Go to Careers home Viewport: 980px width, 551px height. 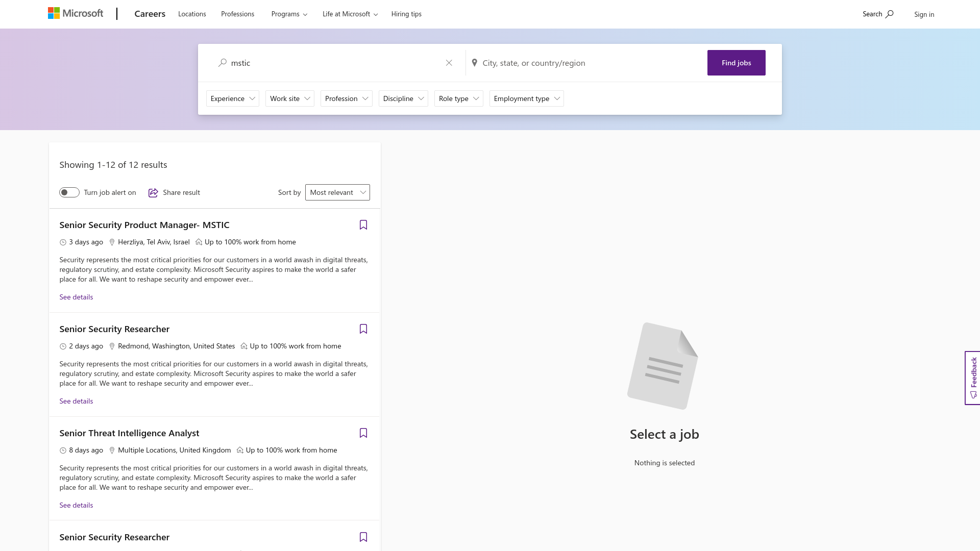point(150,14)
